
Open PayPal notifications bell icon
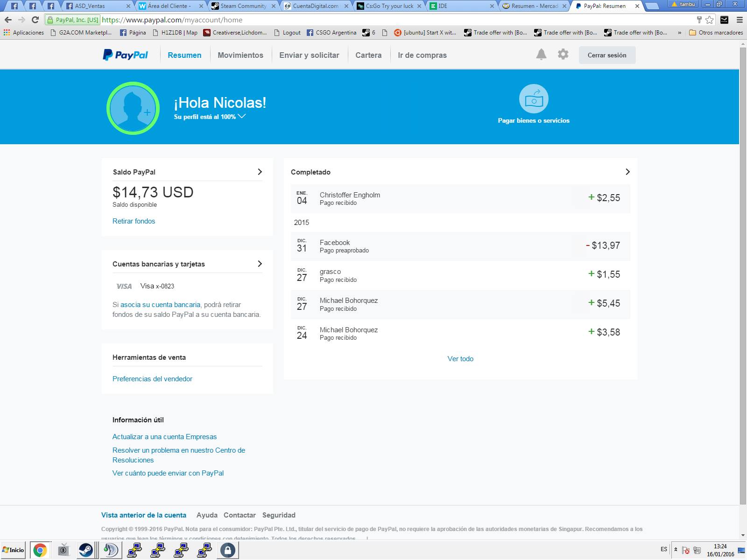tap(541, 55)
